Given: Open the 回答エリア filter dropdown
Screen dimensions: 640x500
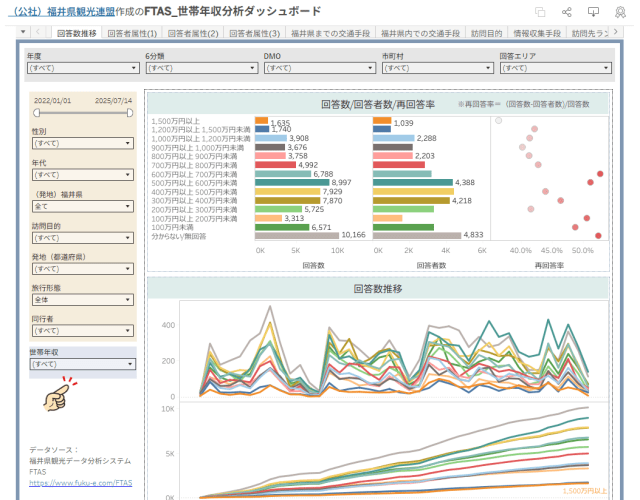Looking at the screenshot, I should coord(553,69).
